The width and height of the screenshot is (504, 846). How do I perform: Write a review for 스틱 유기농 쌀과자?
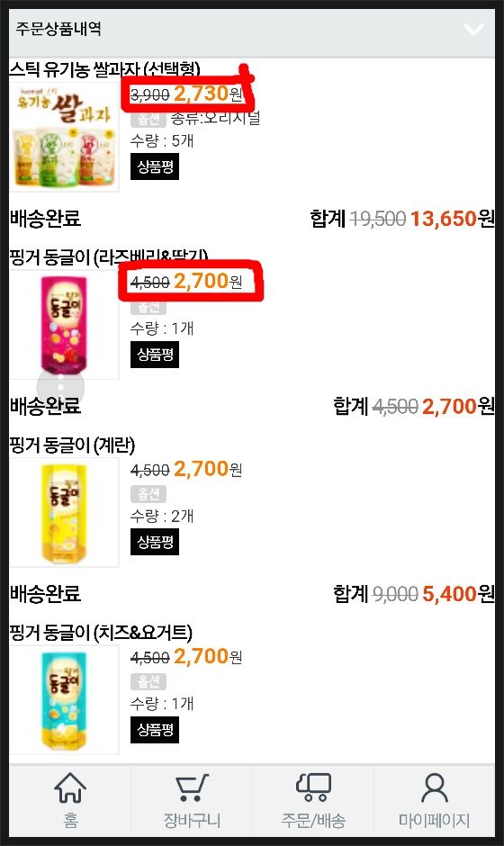tap(155, 166)
